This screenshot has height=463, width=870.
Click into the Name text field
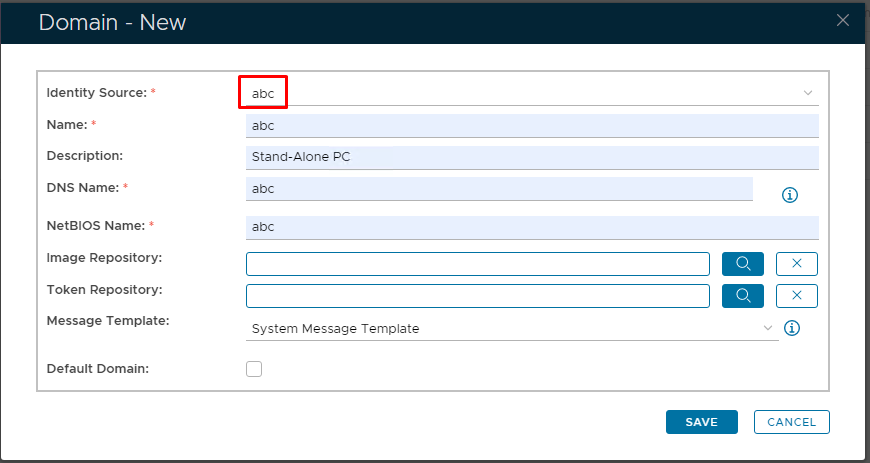pos(531,126)
